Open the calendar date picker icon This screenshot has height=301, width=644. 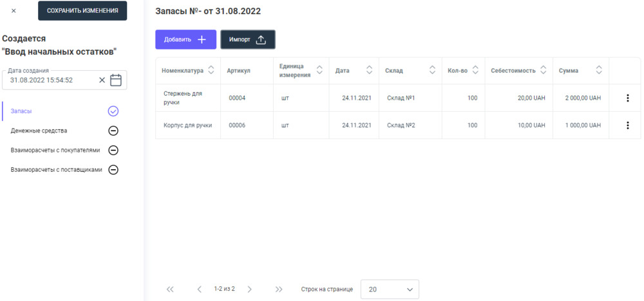(x=116, y=80)
